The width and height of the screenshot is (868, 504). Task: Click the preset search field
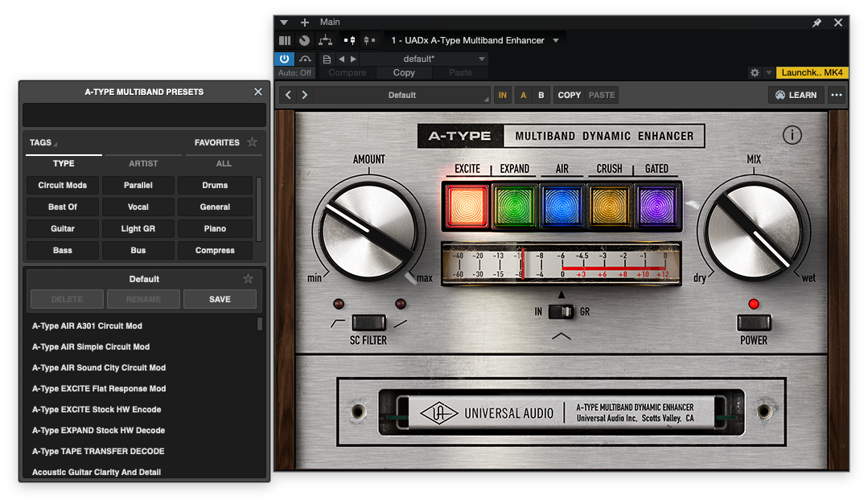coord(144,114)
